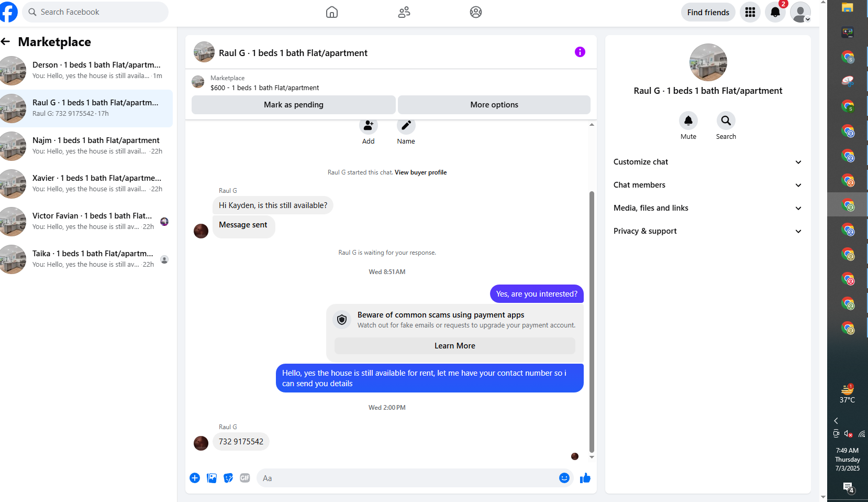Click Mark as pending button
Image resolution: width=868 pixels, height=502 pixels.
[x=294, y=105]
